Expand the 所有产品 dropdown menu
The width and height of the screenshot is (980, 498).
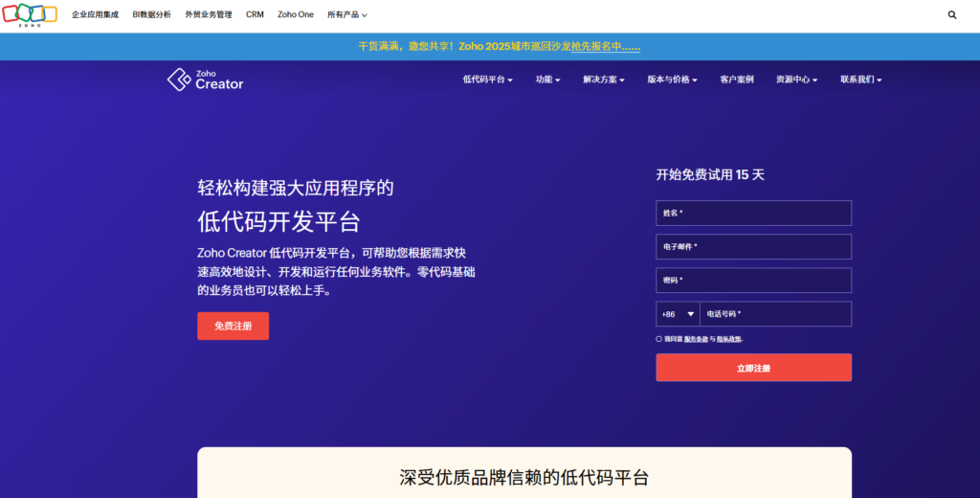(346, 15)
